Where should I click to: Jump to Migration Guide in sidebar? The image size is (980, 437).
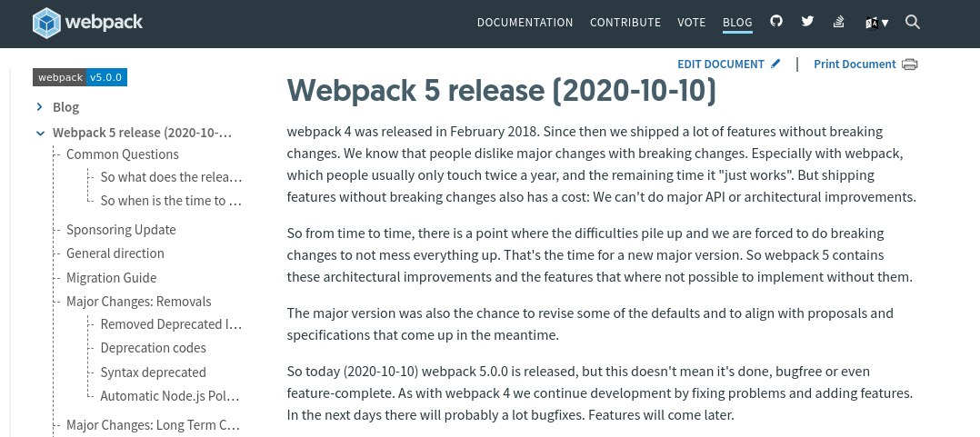click(x=111, y=278)
